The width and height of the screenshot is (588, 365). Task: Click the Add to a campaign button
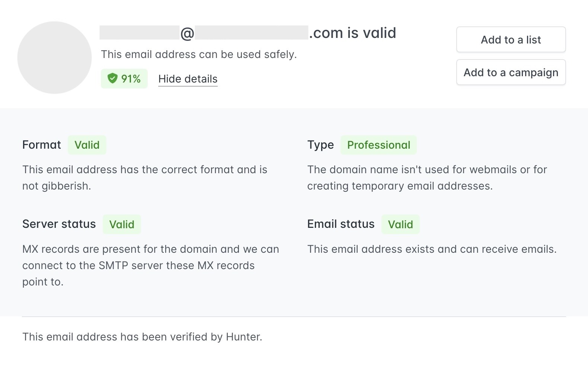(511, 72)
